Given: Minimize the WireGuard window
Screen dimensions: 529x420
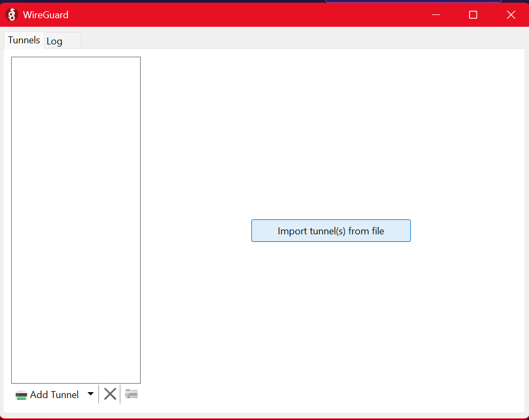Looking at the screenshot, I should (x=436, y=15).
